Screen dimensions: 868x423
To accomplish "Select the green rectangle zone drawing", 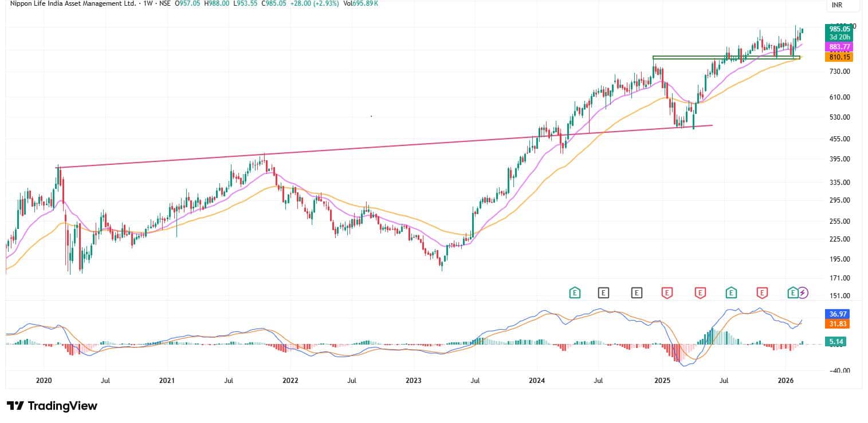I will coord(726,57).
